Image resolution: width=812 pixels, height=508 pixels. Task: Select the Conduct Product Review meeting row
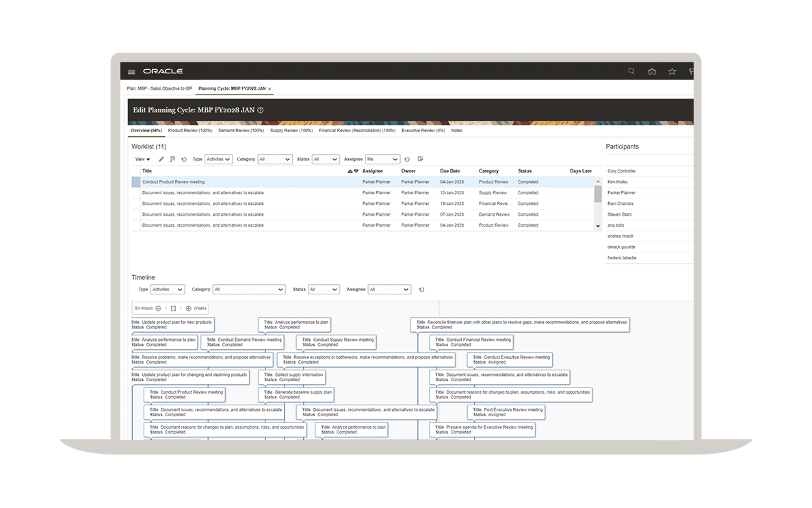point(173,182)
